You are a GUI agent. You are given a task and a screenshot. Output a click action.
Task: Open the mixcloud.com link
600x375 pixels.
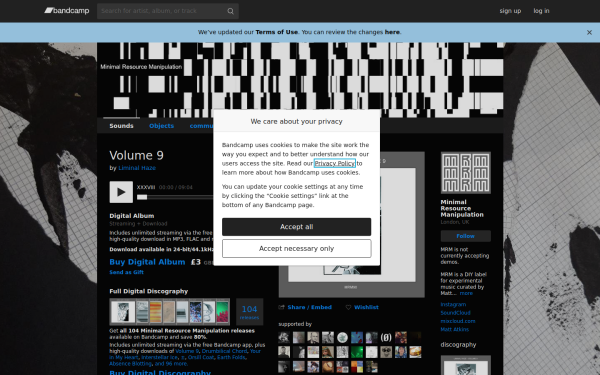[458, 321]
